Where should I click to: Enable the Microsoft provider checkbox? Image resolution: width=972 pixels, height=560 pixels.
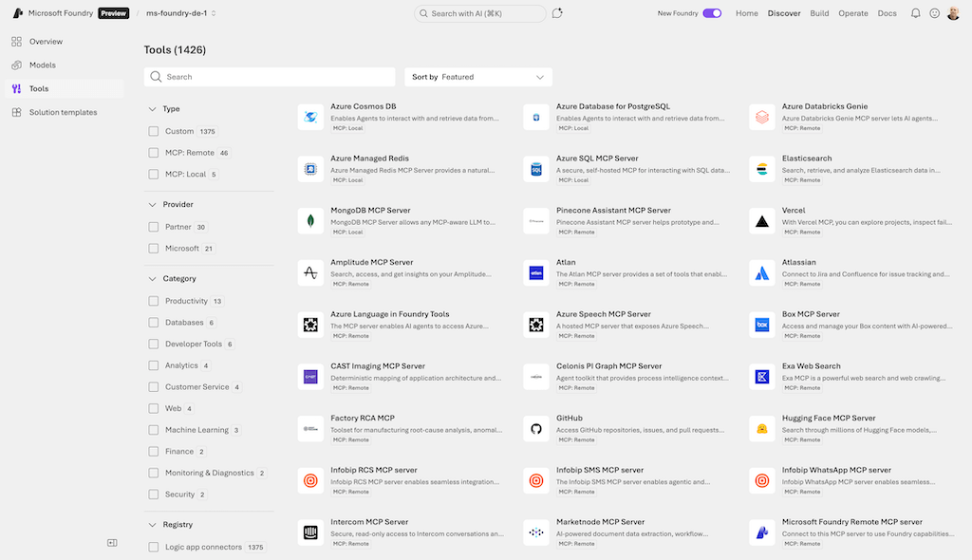pos(154,249)
